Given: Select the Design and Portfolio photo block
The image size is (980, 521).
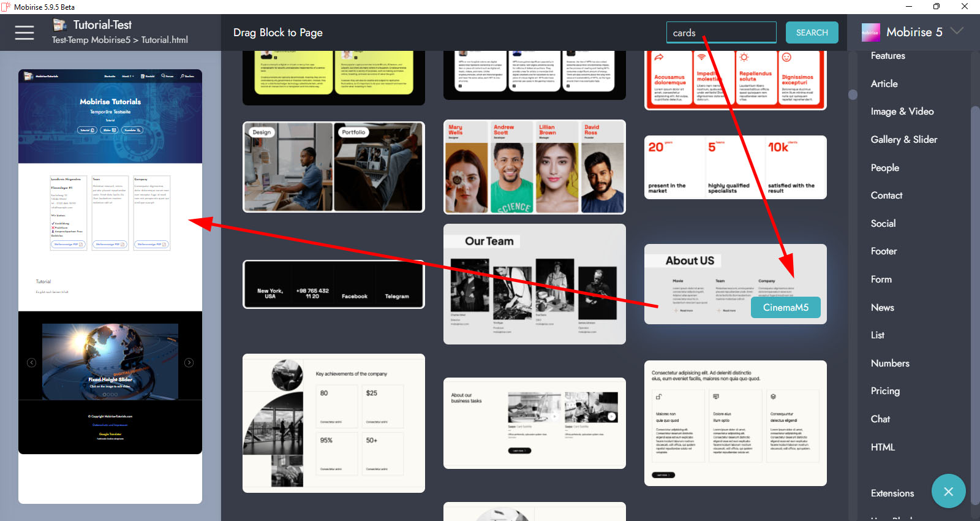Looking at the screenshot, I should 334,167.
